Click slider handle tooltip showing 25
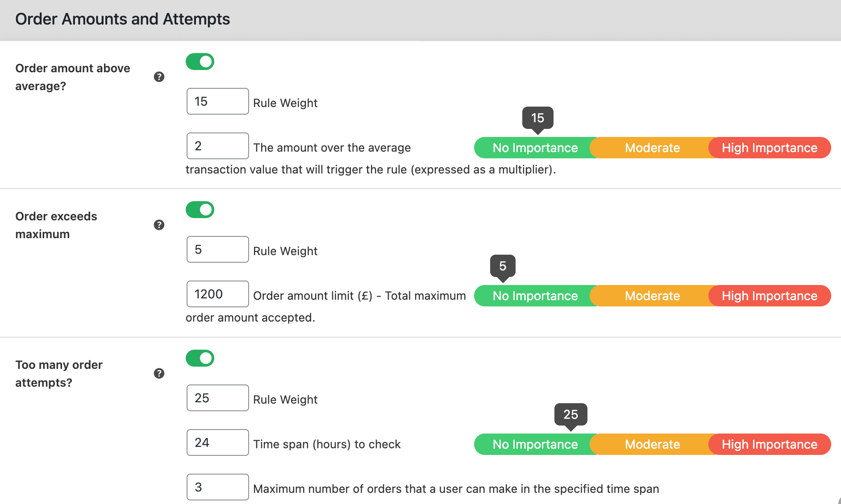Screen dimensions: 841x504 click(x=571, y=415)
